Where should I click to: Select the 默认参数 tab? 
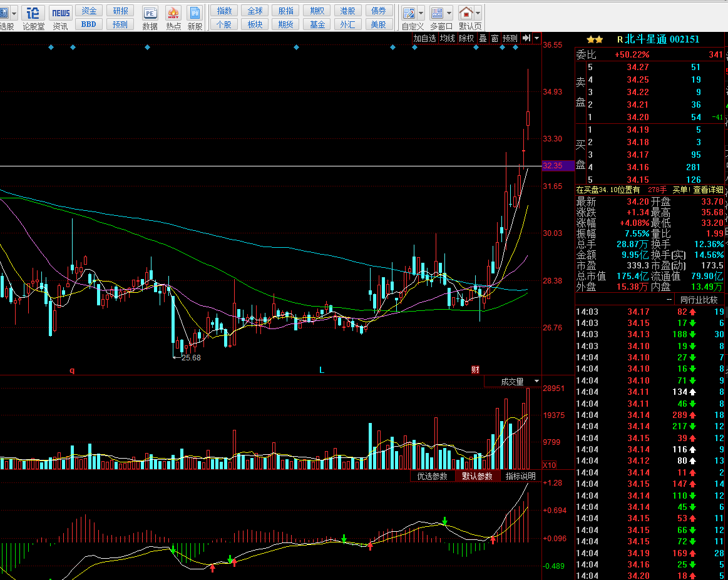point(477,476)
